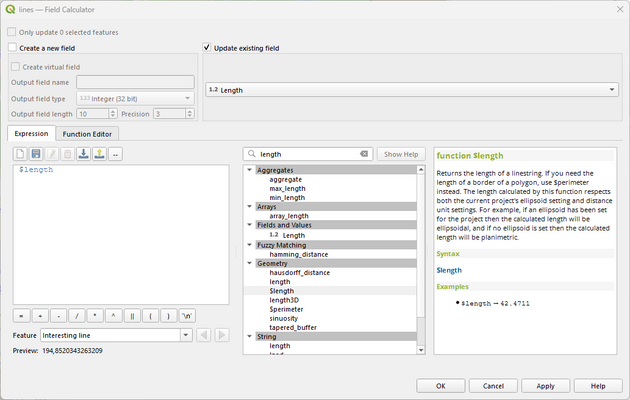
Task: Click the Output field name input
Action: (x=135, y=82)
